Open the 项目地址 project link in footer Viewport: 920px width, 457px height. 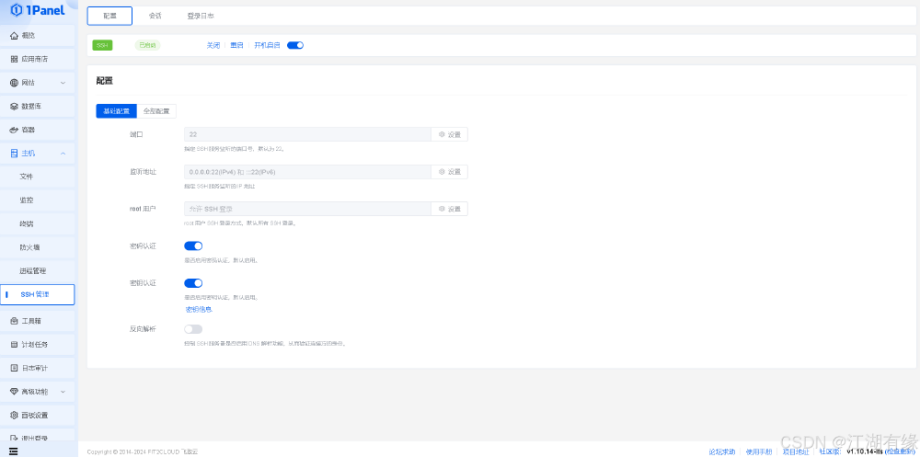coord(796,452)
